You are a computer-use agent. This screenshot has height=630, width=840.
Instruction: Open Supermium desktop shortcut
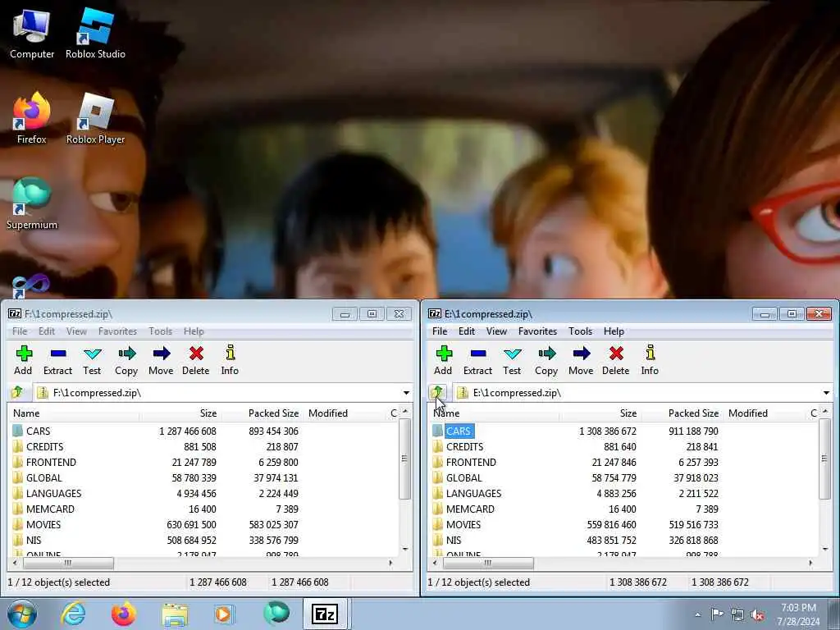(32, 203)
